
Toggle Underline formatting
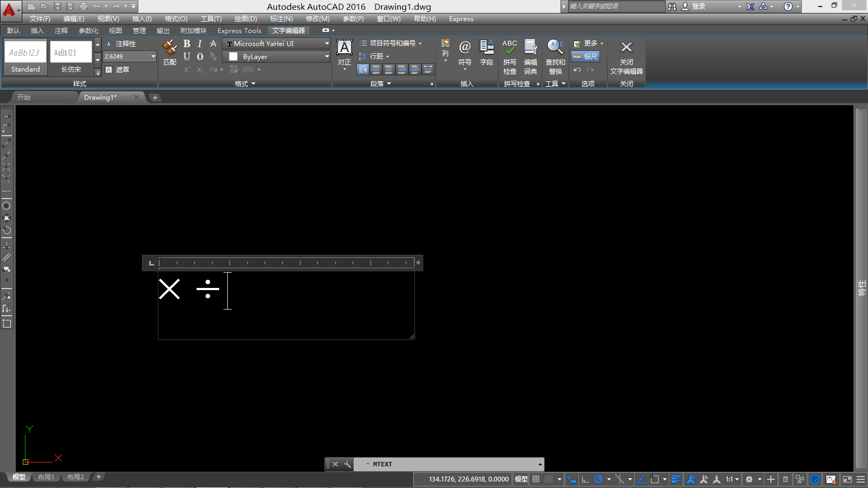[187, 56]
